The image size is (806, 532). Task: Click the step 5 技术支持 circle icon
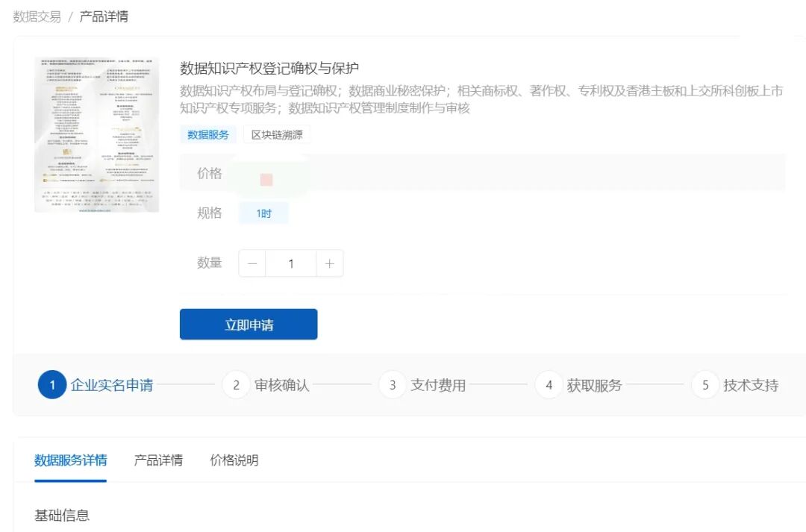pyautogui.click(x=705, y=385)
